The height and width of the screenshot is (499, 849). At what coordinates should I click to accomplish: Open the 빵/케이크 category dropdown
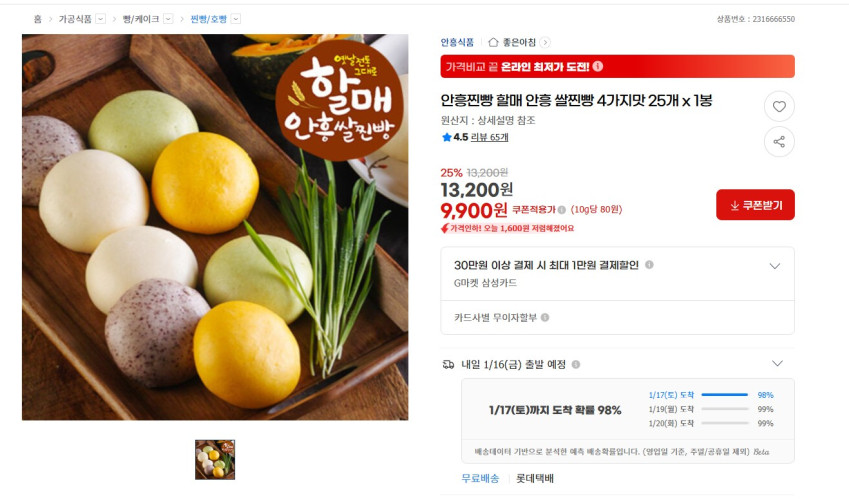pyautogui.click(x=168, y=19)
